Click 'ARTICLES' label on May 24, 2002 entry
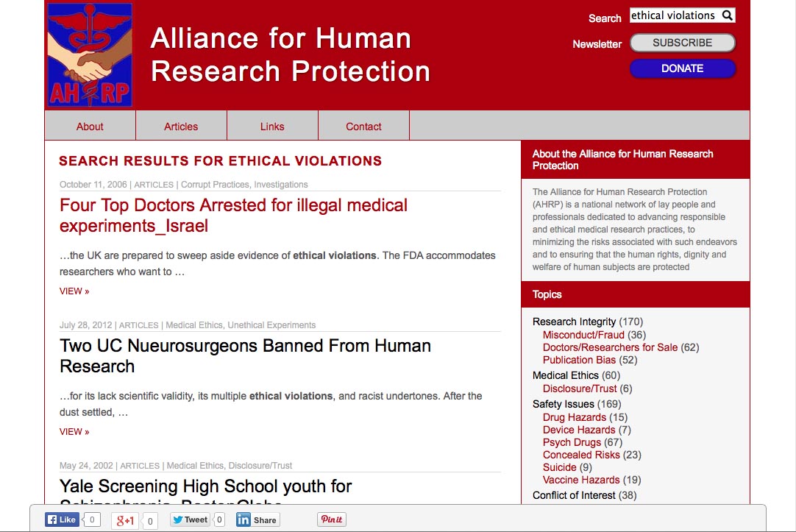Viewport: 796px width, 532px height. [140, 466]
